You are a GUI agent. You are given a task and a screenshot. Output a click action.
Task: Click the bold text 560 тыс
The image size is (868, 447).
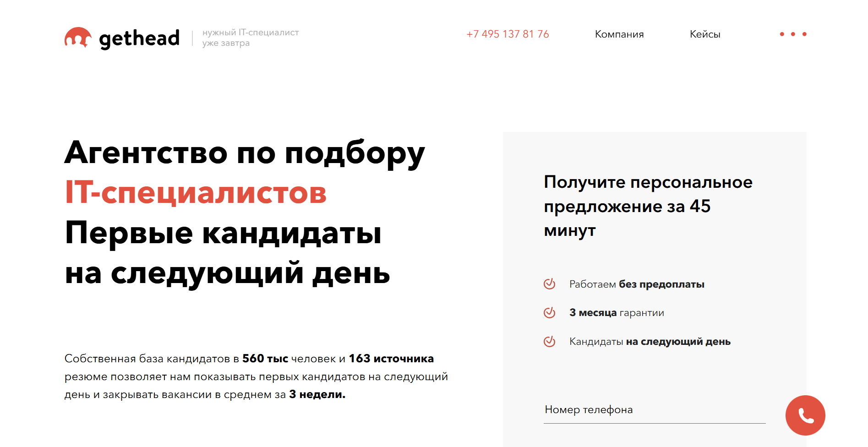(x=265, y=359)
